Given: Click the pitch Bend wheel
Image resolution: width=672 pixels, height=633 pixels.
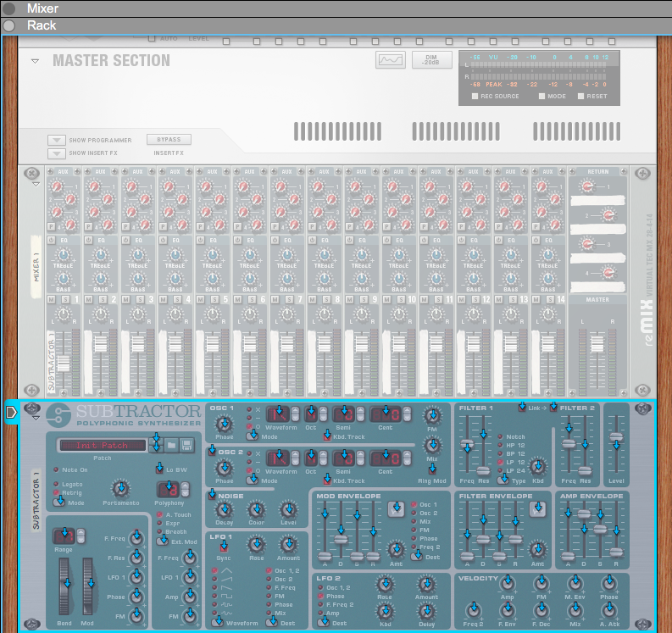Looking at the screenshot, I should (64, 586).
